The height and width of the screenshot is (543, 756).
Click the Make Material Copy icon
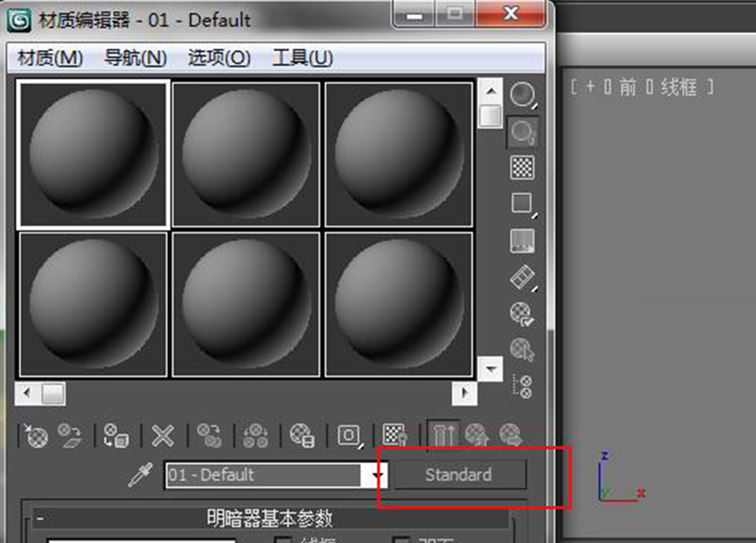[208, 436]
